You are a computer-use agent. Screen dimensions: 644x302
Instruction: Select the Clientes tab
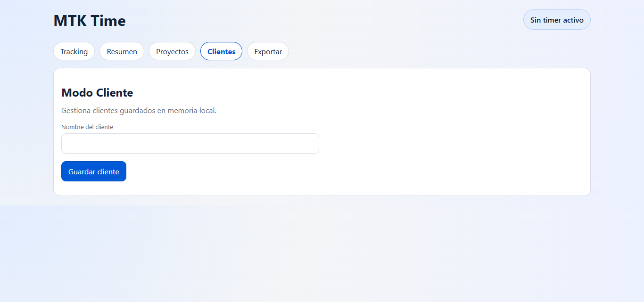pos(221,51)
